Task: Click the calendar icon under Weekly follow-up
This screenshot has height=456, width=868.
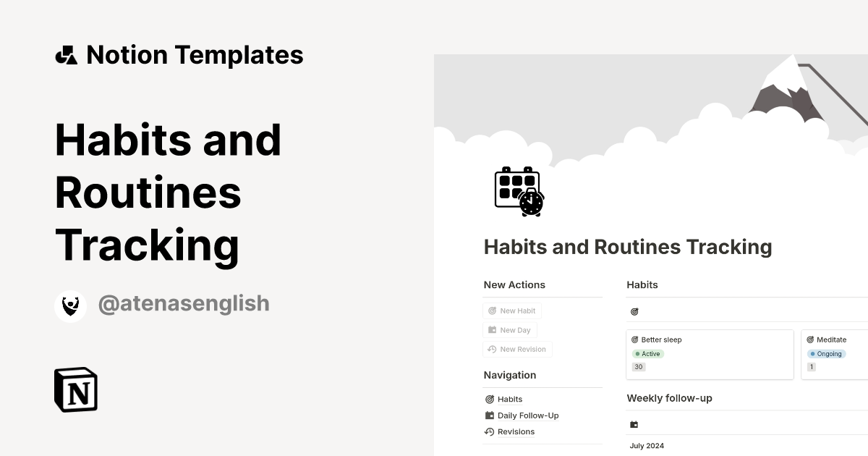Action: [x=634, y=425]
